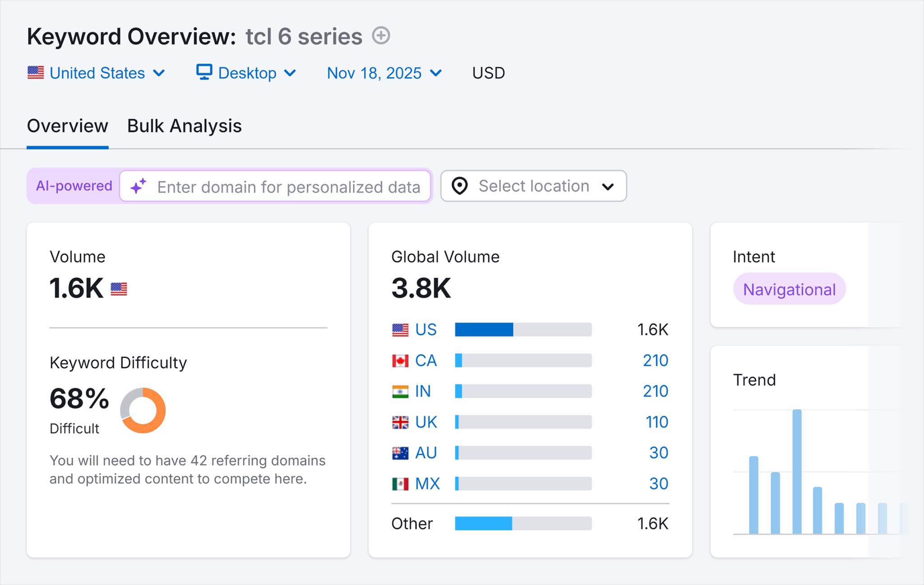This screenshot has width=924, height=585.
Task: Click the domain input field for personalized data
Action: click(275, 186)
